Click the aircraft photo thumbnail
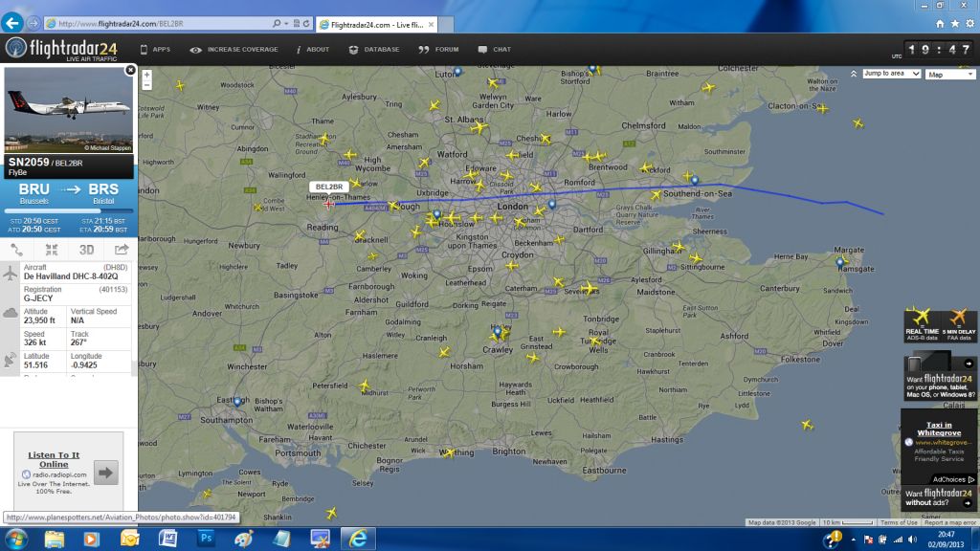The width and height of the screenshot is (980, 551). [x=69, y=110]
